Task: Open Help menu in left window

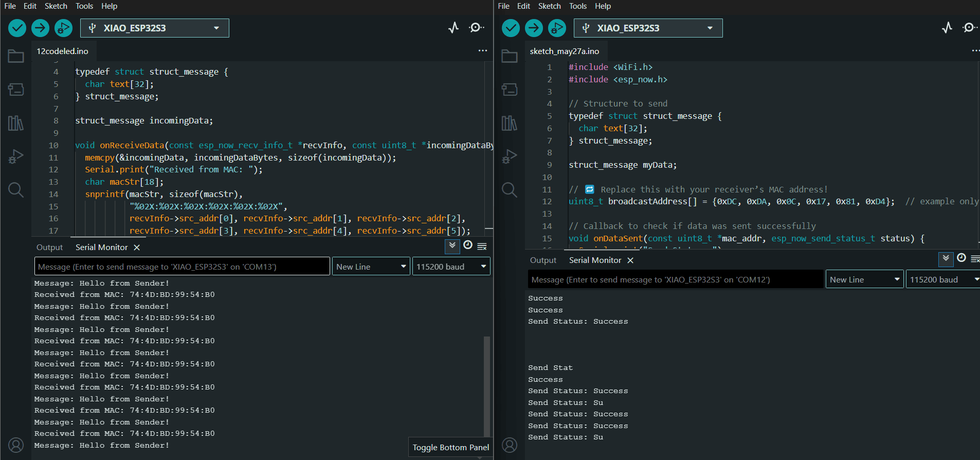Action: coord(110,6)
